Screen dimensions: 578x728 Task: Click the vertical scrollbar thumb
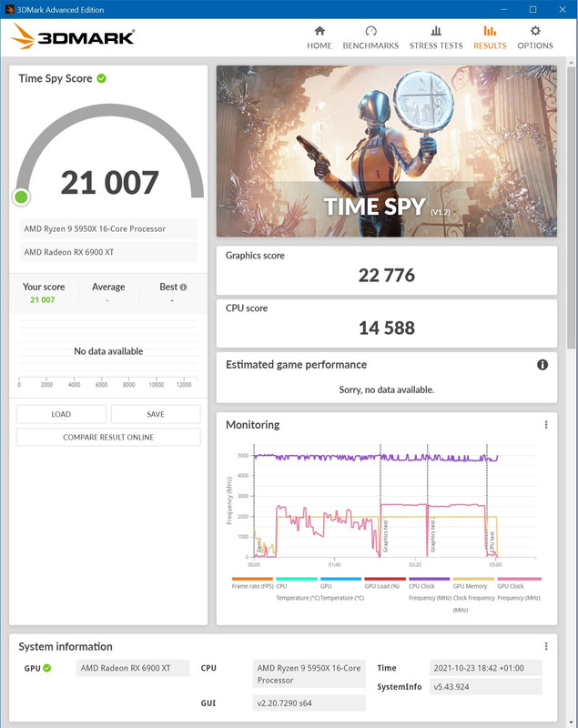click(571, 207)
